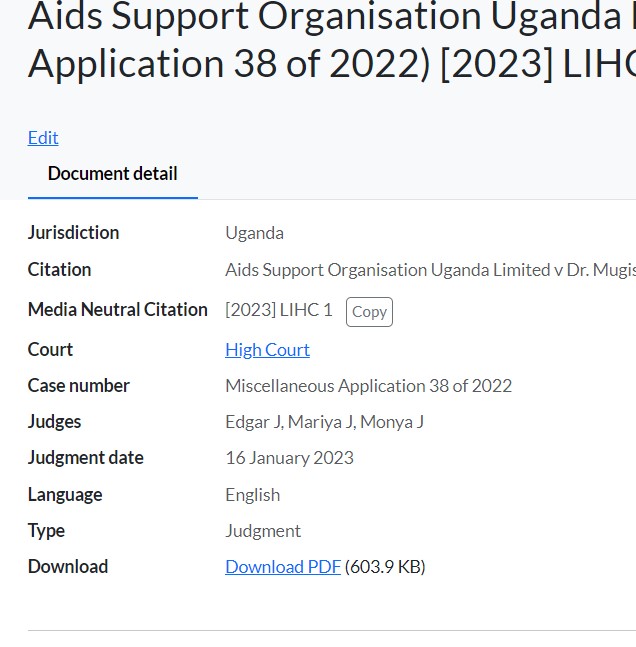This screenshot has height=647, width=636.
Task: Click the date 16 January 2023
Action: point(289,458)
